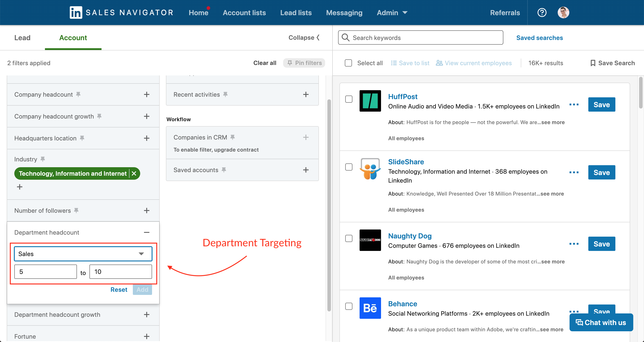Expand the Company headcount filter
This screenshot has height=342, width=644.
(147, 94)
